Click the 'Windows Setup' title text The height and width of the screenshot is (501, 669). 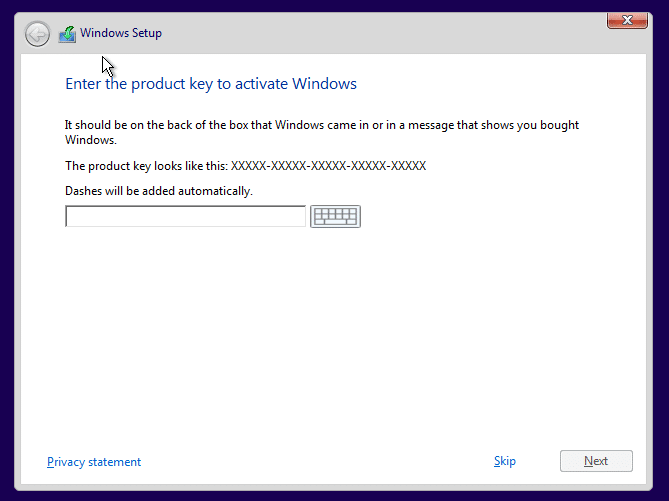[121, 33]
